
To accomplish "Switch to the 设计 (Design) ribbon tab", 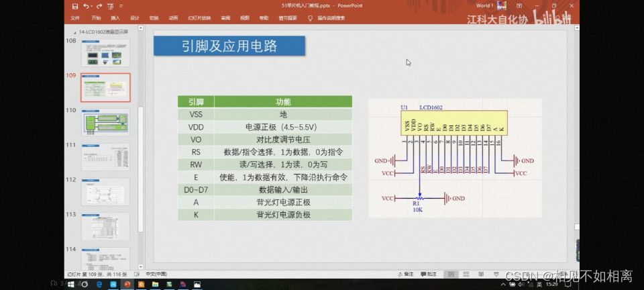I will [135, 18].
